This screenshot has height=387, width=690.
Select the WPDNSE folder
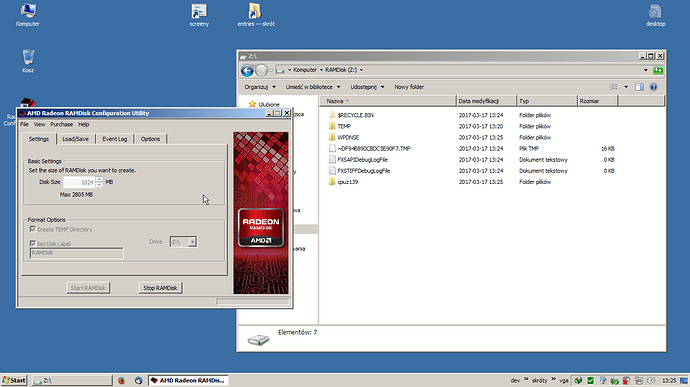point(344,137)
